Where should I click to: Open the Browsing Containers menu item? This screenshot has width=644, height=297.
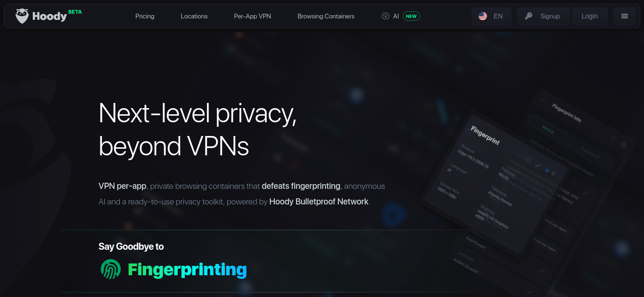pos(326,16)
